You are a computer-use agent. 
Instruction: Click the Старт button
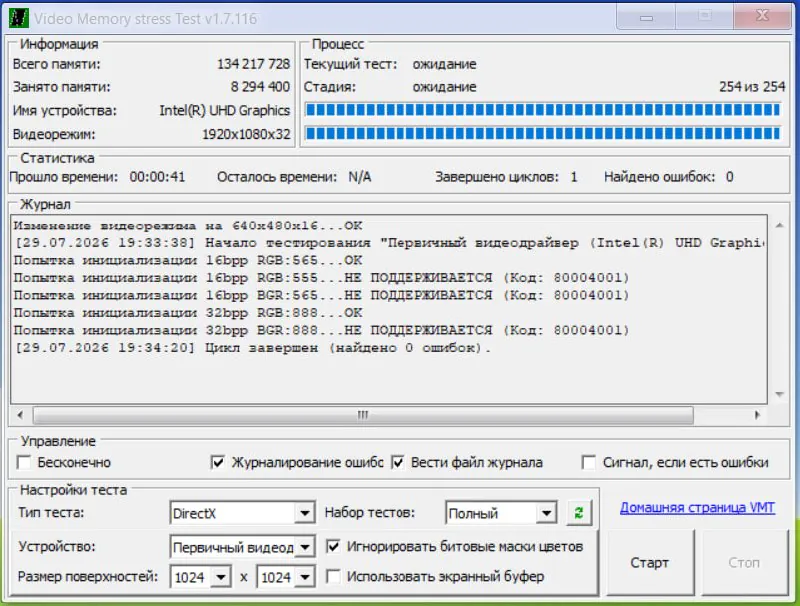coord(649,563)
